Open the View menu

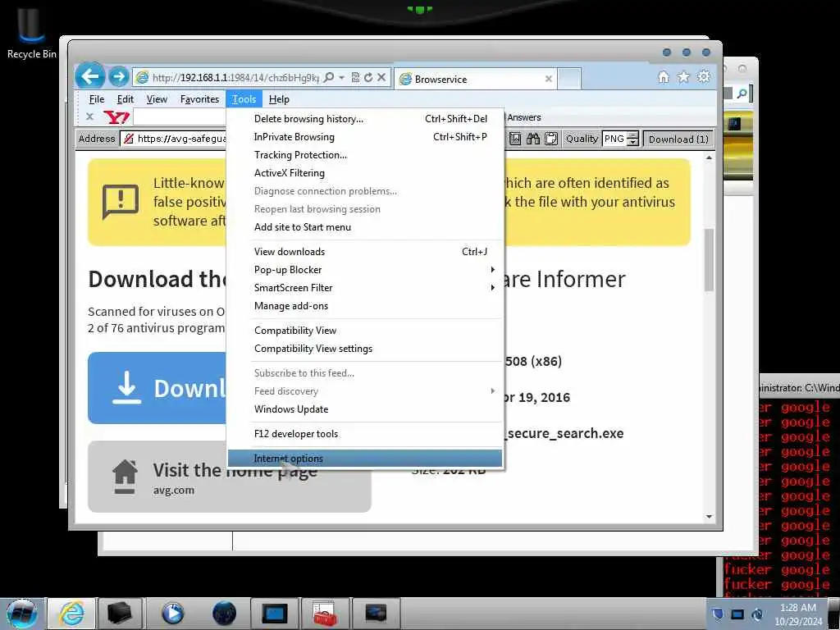[x=157, y=99]
